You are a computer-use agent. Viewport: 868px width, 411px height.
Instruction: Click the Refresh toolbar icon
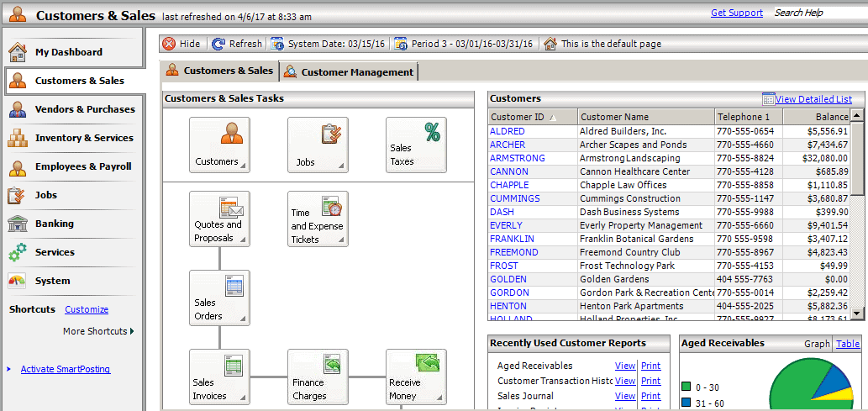pyautogui.click(x=218, y=44)
